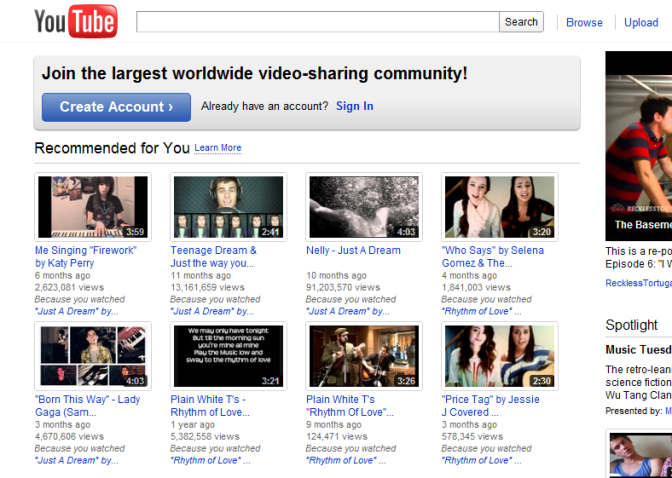Click the YouTube logo
The width and height of the screenshot is (672, 478).
click(x=75, y=22)
